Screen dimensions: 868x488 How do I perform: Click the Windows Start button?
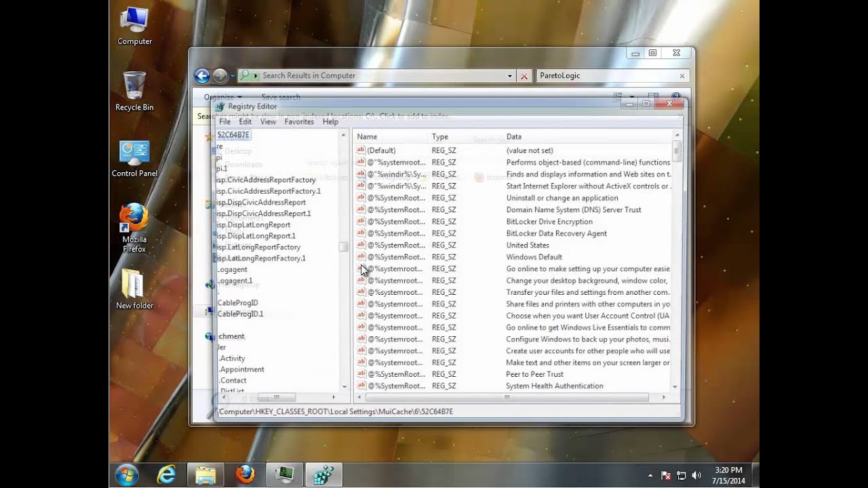[x=127, y=474]
